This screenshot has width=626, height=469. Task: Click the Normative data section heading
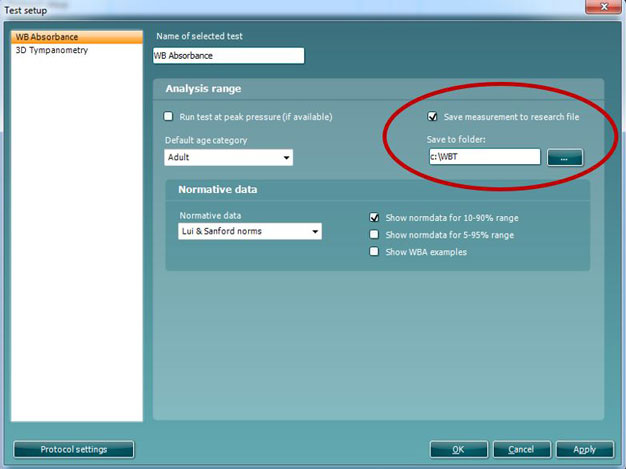(x=218, y=189)
